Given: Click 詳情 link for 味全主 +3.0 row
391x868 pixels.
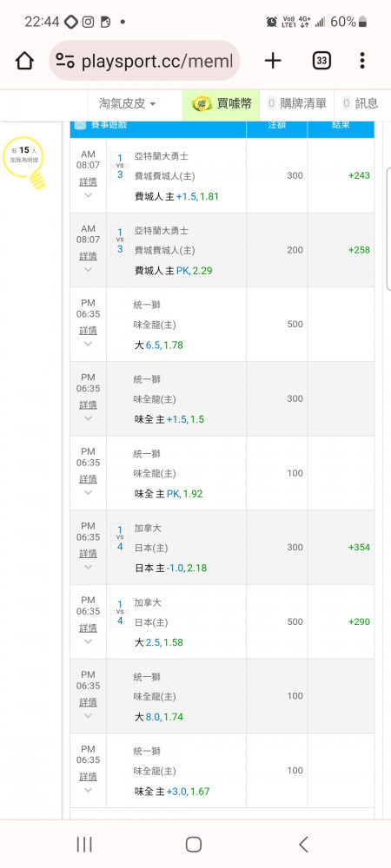Looking at the screenshot, I should pyautogui.click(x=88, y=777).
